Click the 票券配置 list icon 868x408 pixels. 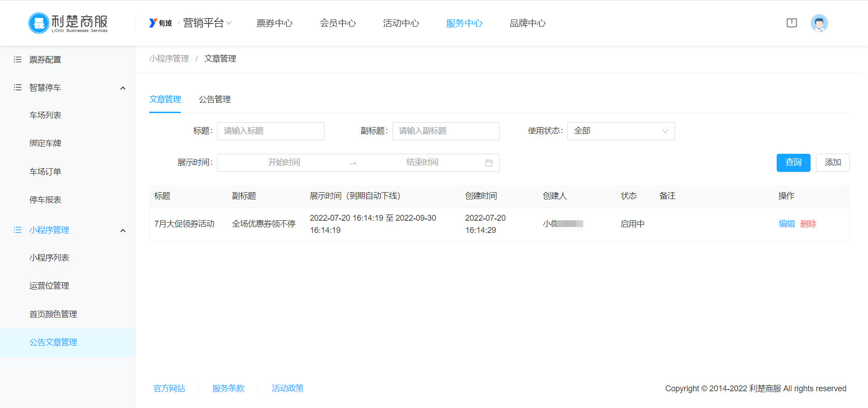18,59
